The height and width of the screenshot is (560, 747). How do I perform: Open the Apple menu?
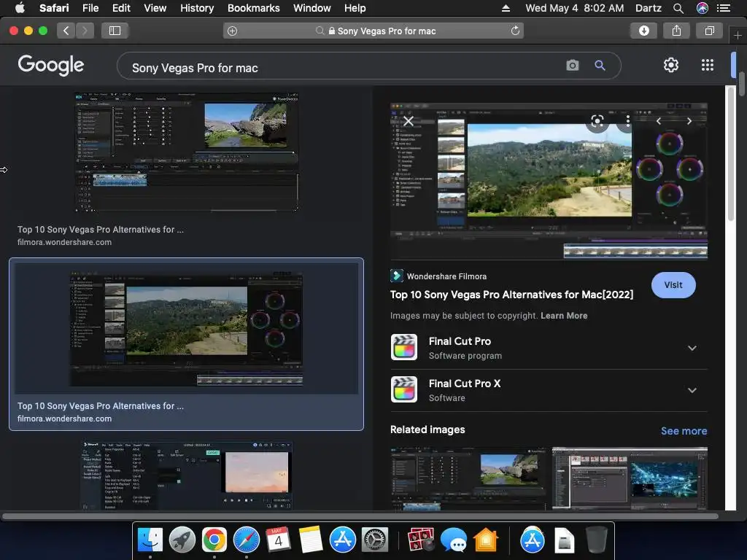coord(20,8)
